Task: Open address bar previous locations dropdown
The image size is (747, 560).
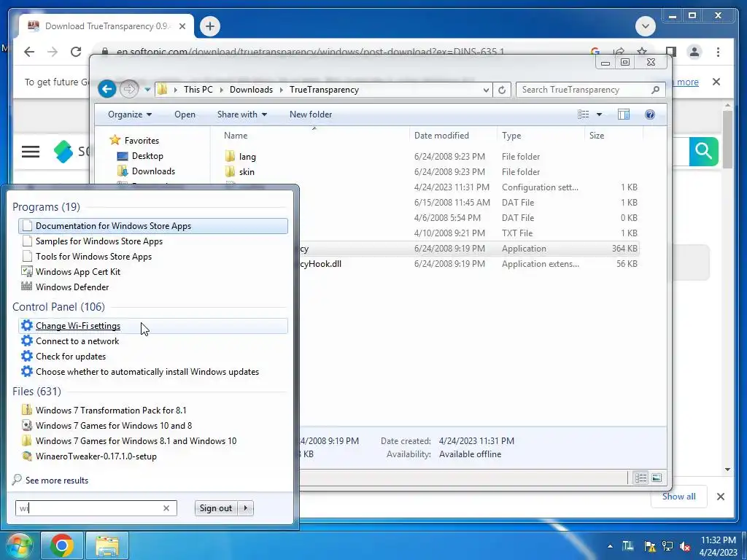Action: point(485,90)
